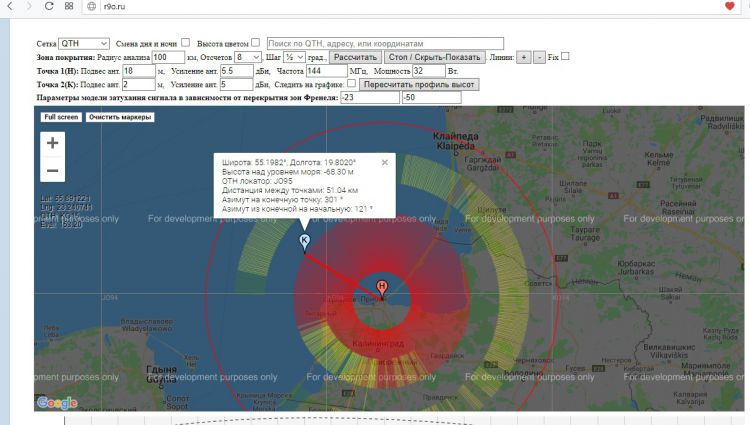Click the globe site info icon
This screenshot has height=425, width=750.
click(x=92, y=6)
